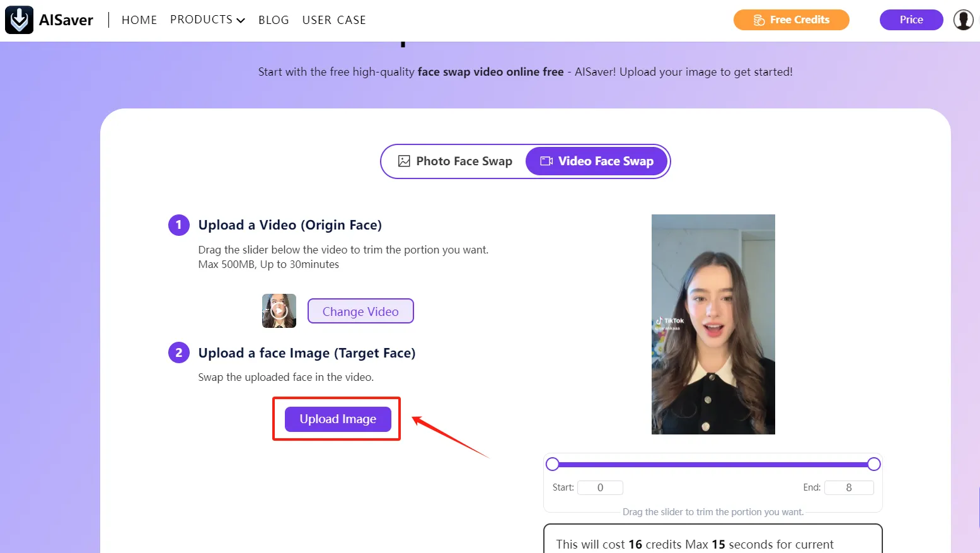Click the 'Upload a face Image (Target Face)' heading
The image size is (980, 553).
point(307,353)
